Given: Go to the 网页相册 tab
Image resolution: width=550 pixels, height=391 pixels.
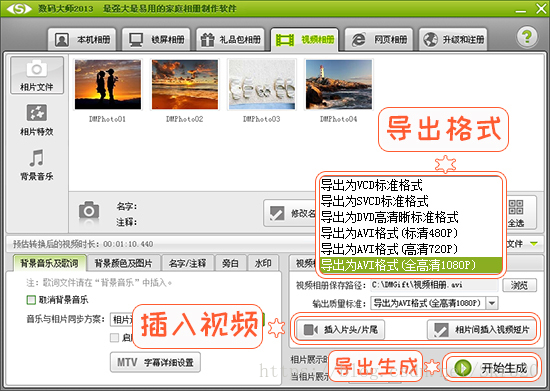Looking at the screenshot, I should pos(379,40).
